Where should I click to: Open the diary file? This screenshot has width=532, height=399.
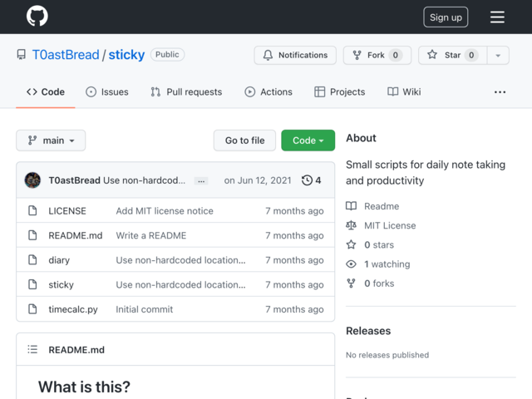(x=59, y=260)
